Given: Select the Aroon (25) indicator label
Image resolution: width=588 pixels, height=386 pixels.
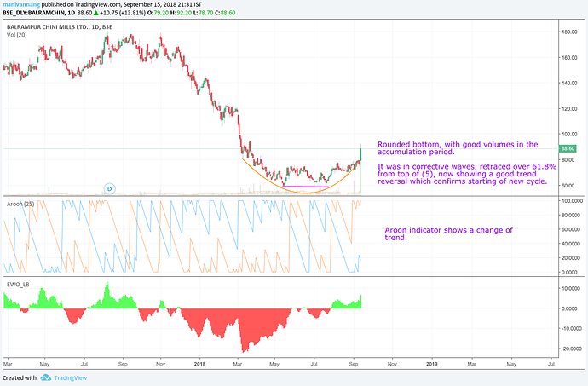Looking at the screenshot, I should coord(20,205).
